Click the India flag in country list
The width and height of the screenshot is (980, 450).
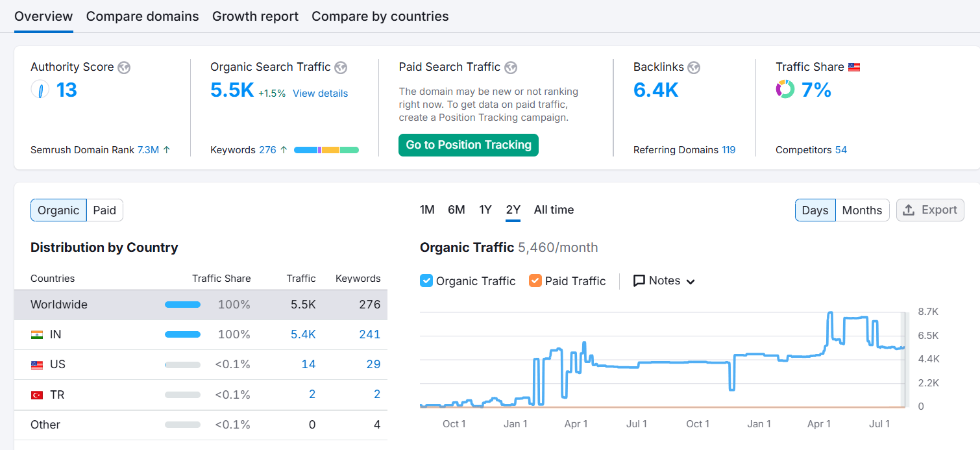coord(37,334)
